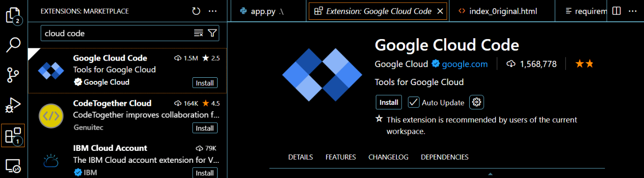Click the star rating in extension details

tap(585, 64)
